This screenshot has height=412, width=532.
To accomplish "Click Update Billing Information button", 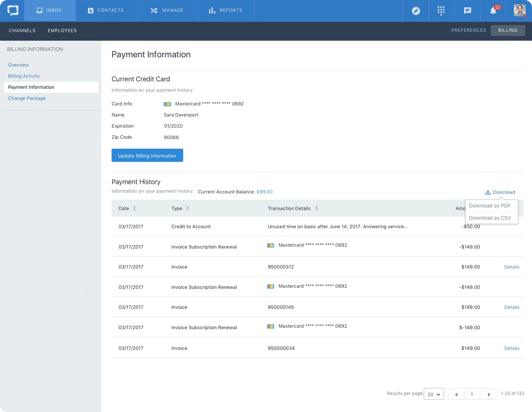I will point(147,155).
